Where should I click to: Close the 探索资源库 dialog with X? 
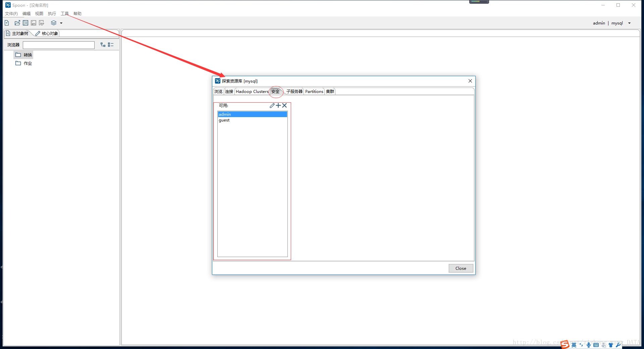click(470, 81)
